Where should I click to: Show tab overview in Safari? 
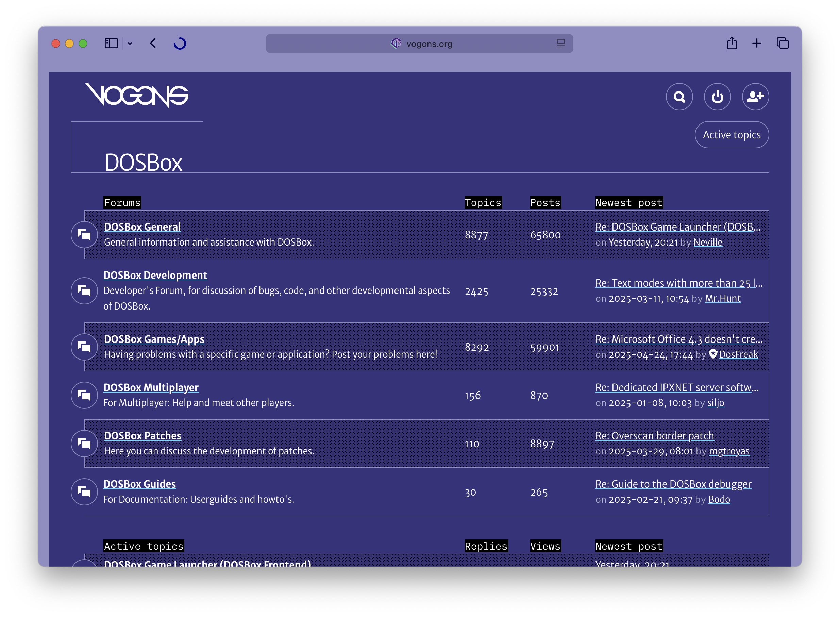tap(783, 43)
